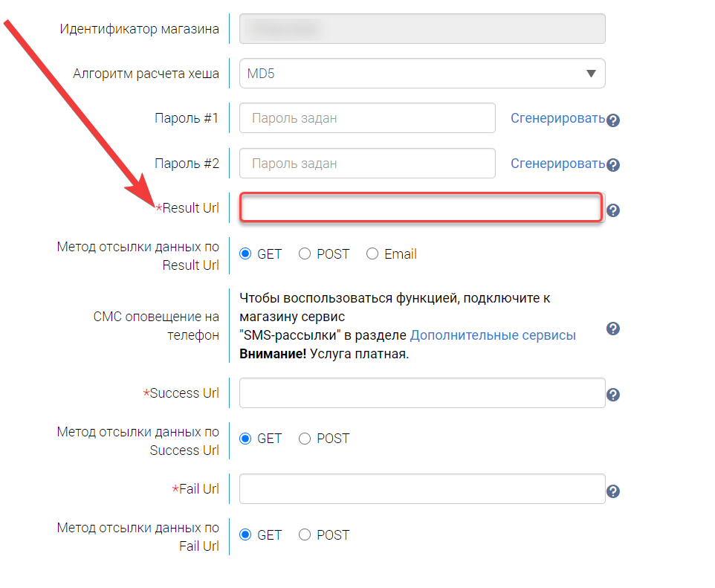Click help icon next to Пароль #1

point(613,120)
